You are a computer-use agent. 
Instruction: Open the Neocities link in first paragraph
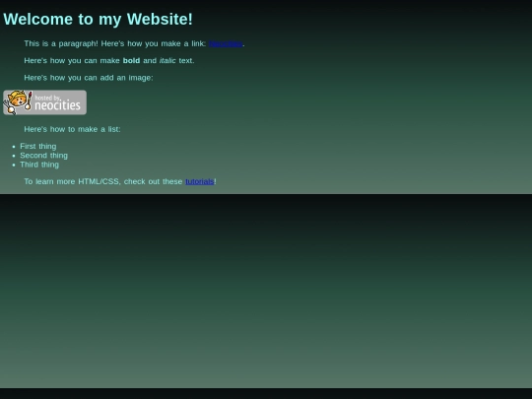(x=226, y=43)
